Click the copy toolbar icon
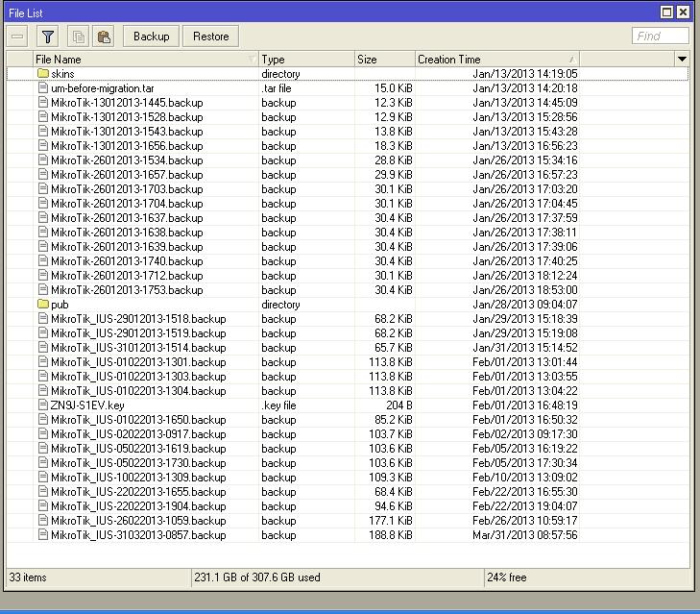 (78, 37)
